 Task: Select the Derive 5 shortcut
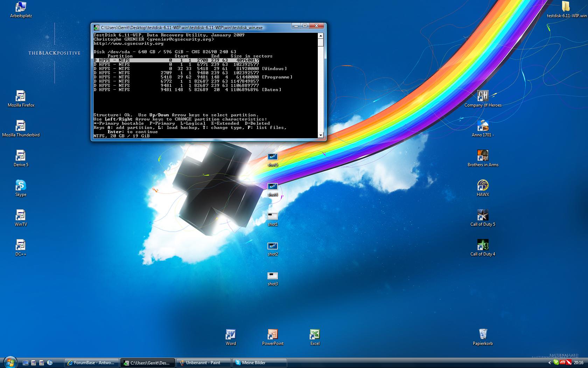click(x=21, y=158)
